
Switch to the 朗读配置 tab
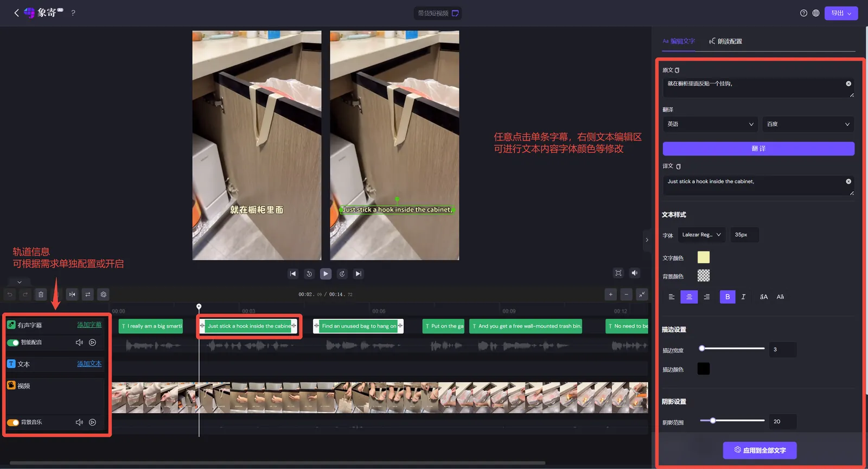pyautogui.click(x=725, y=41)
